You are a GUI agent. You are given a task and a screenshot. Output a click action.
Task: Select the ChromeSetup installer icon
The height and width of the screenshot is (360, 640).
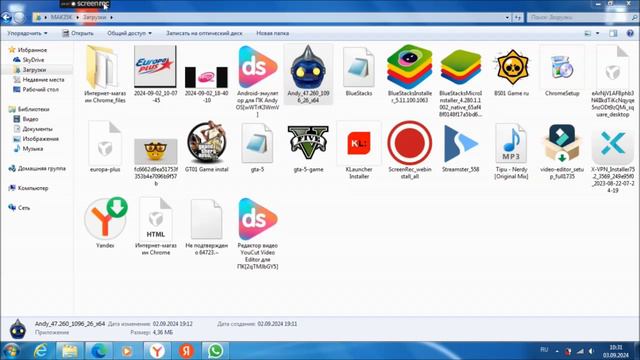(562, 67)
